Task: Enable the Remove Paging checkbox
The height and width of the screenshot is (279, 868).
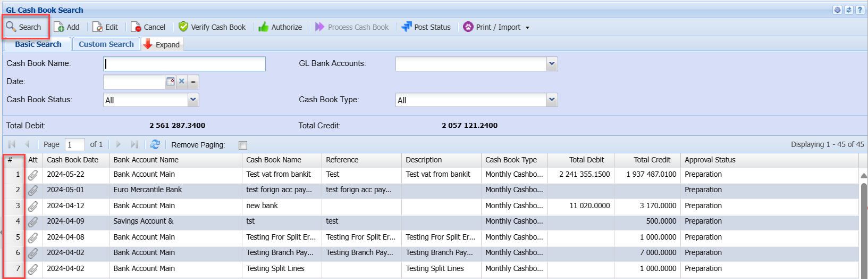Action: click(x=243, y=145)
